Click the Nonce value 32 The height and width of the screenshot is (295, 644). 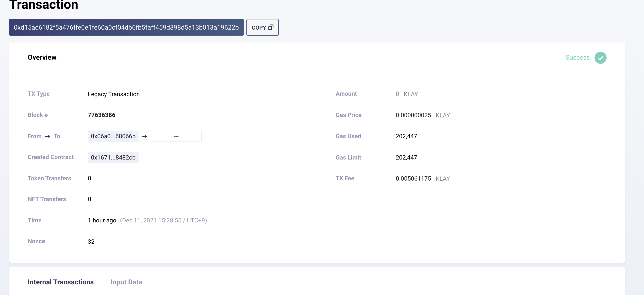91,242
